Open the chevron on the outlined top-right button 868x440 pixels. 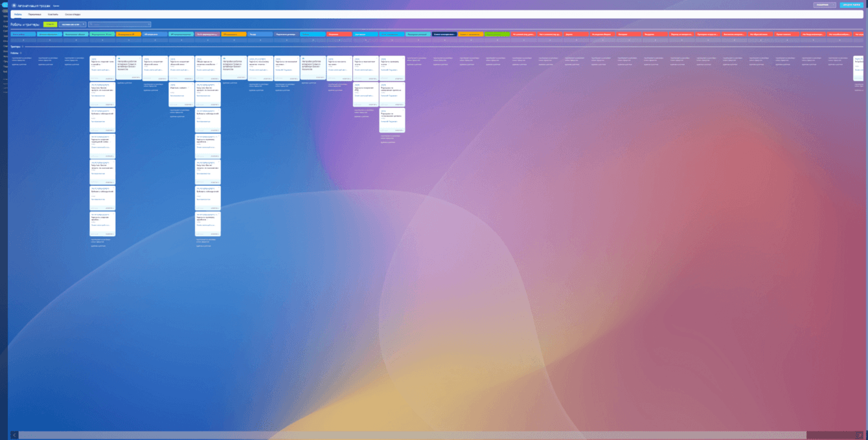click(x=834, y=5)
